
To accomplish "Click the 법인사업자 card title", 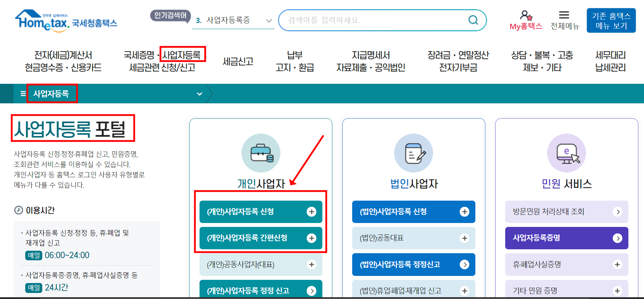I will [414, 184].
